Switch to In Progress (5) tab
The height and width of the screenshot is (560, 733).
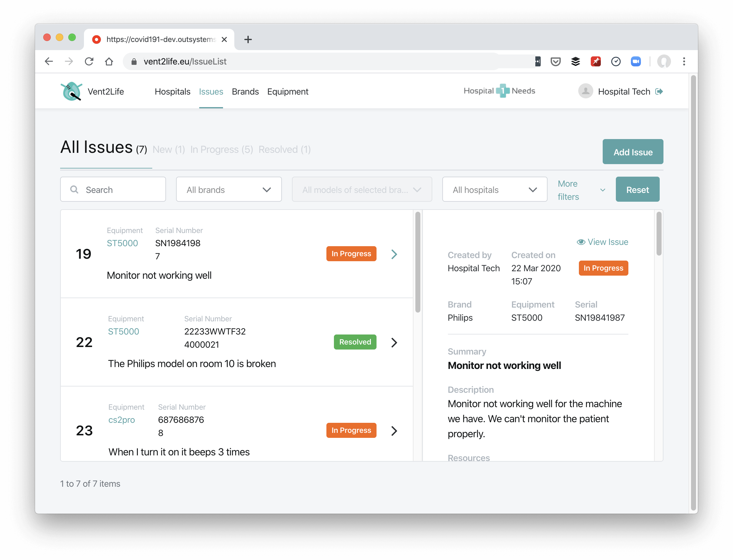pyautogui.click(x=221, y=149)
